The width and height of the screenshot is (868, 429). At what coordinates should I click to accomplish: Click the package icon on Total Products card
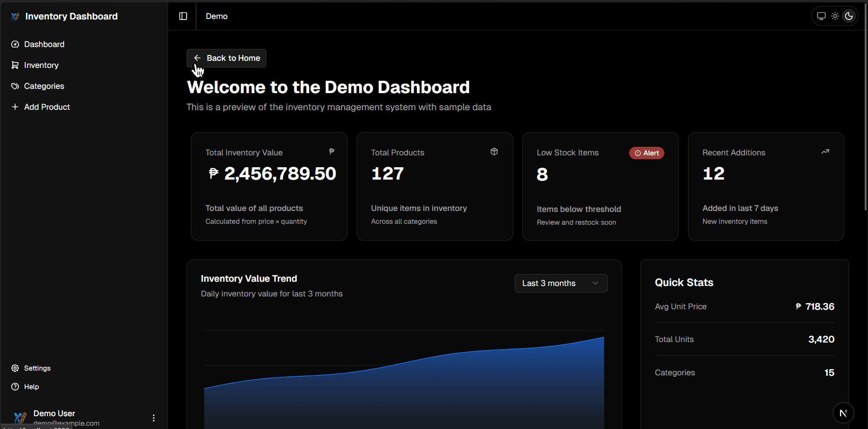pyautogui.click(x=494, y=152)
